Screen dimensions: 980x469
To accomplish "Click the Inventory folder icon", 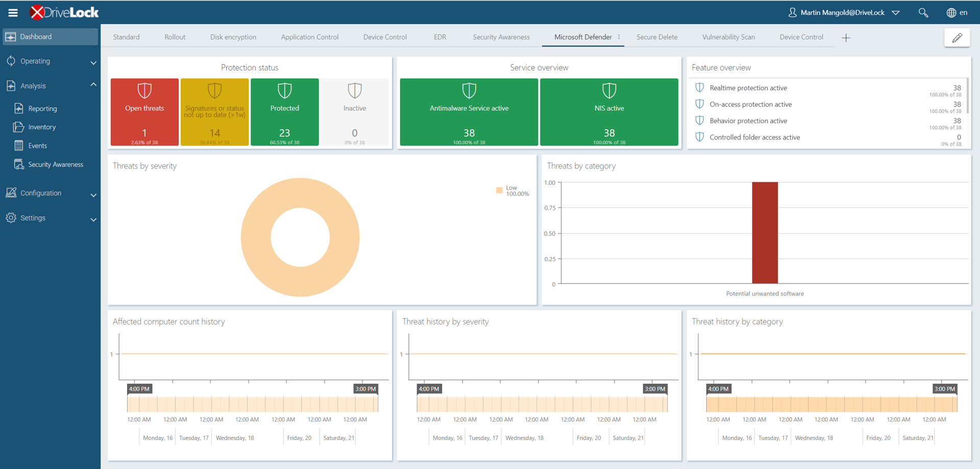I will click(18, 127).
